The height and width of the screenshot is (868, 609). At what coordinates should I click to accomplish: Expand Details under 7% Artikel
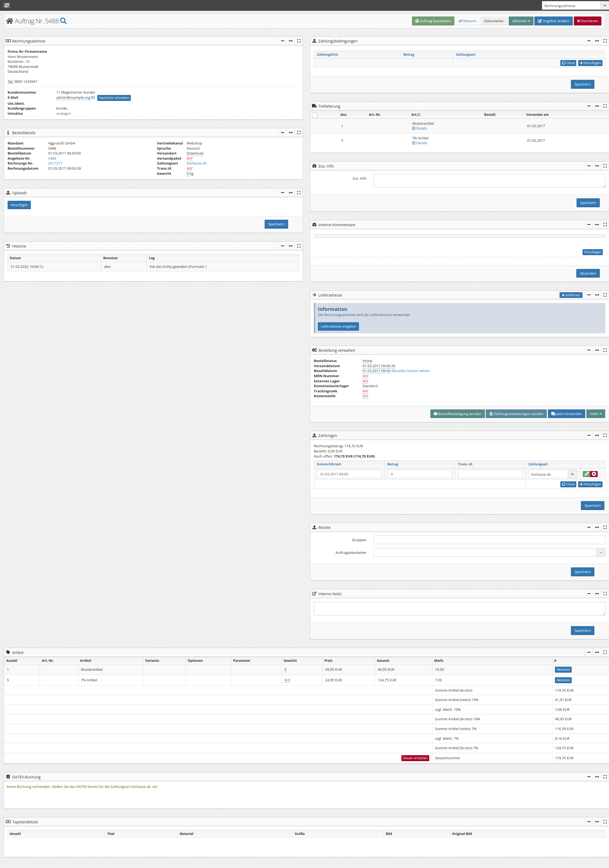tap(420, 143)
